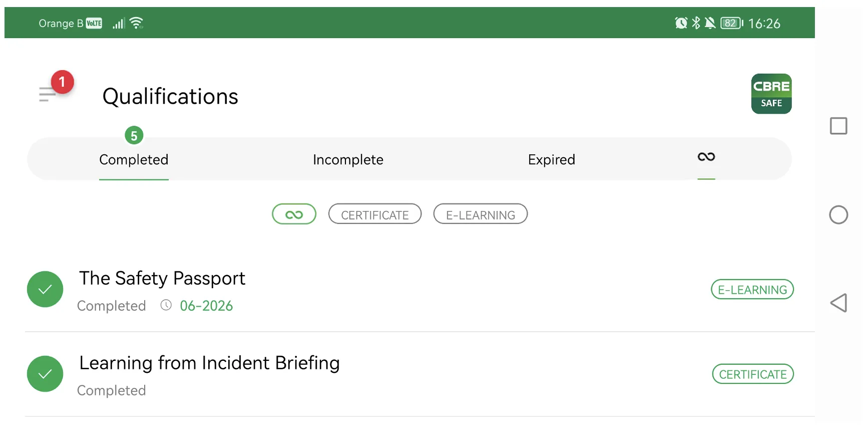Tap the green checkmark for The Safety Passport
The height and width of the screenshot is (436, 868).
pyautogui.click(x=45, y=289)
